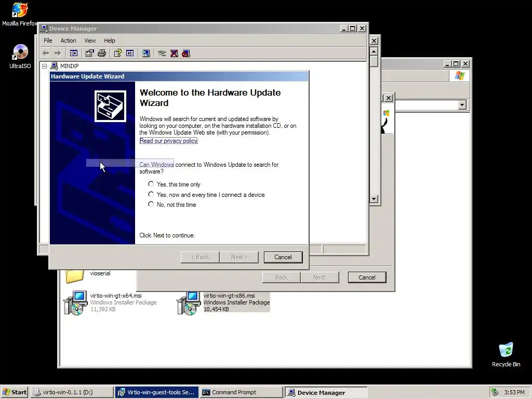Switch to virtio-win-0.1.1 (D:) taskbar window
This screenshot has height=399, width=532.
(72, 392)
